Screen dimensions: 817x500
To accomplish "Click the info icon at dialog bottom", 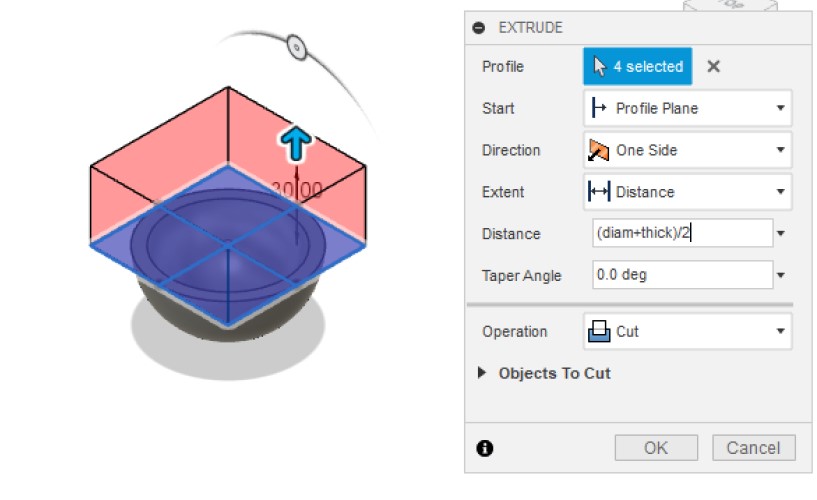I will tap(485, 448).
